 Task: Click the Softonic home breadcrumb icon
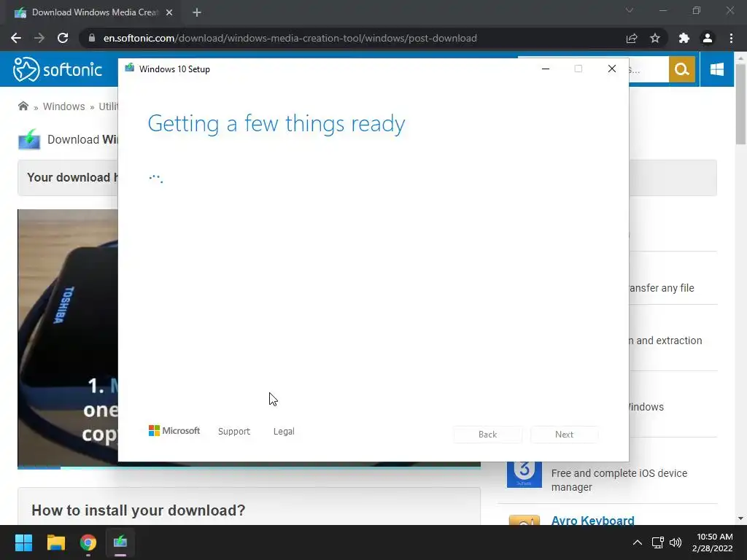pyautogui.click(x=23, y=106)
